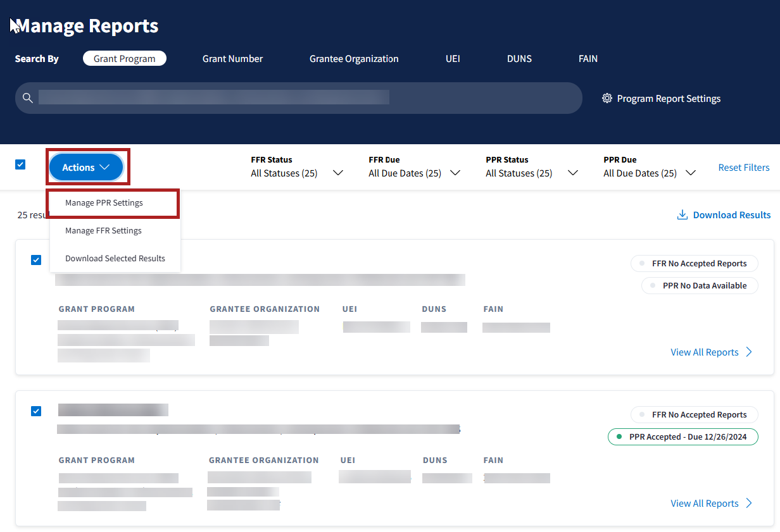
Task: Toggle the select-all checkbox next to Actions
Action: point(20,164)
